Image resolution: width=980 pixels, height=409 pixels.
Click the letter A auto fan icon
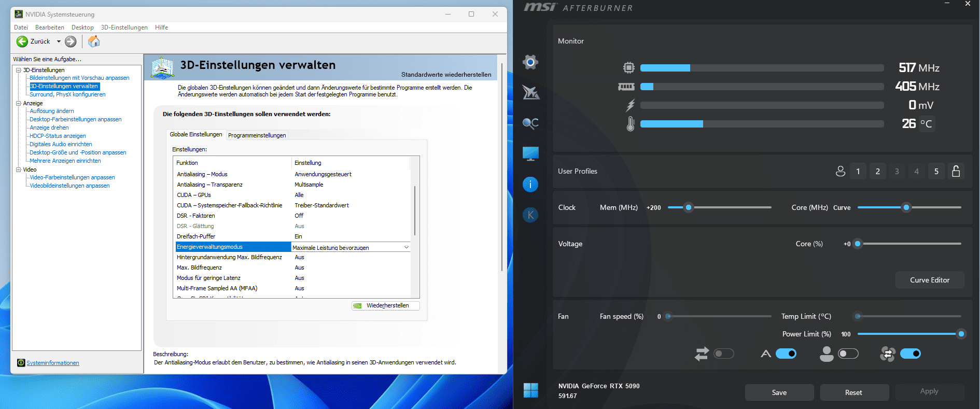pyautogui.click(x=766, y=354)
